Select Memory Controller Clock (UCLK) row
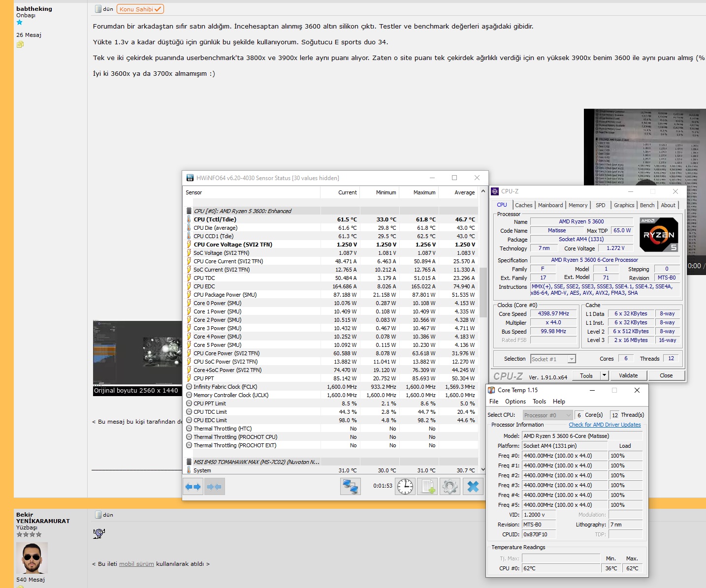This screenshot has width=706, height=588. tap(331, 395)
